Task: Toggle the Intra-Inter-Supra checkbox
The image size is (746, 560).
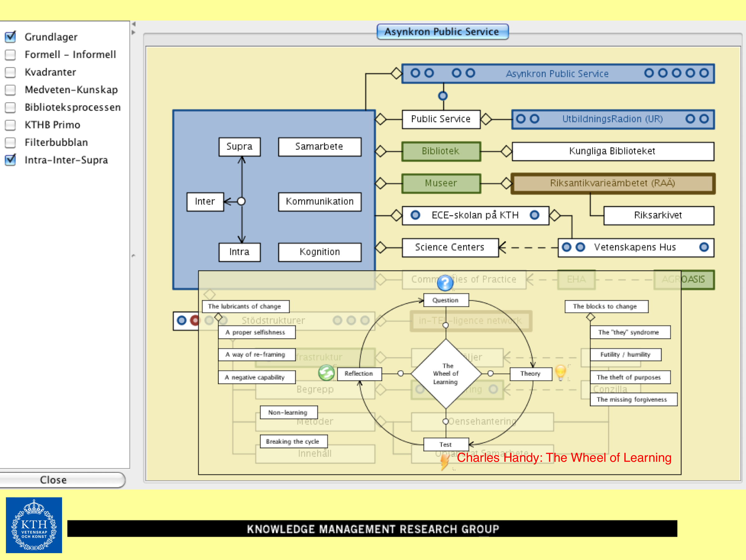Action: tap(11, 160)
